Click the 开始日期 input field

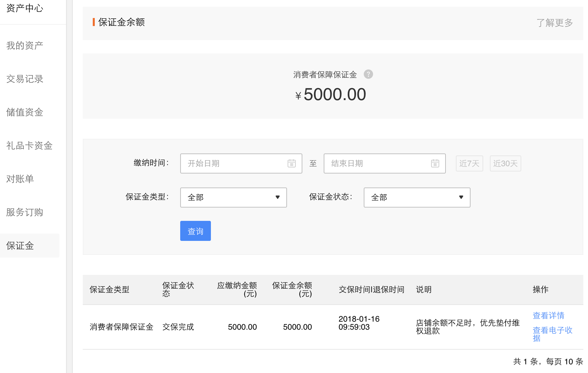coord(234,163)
